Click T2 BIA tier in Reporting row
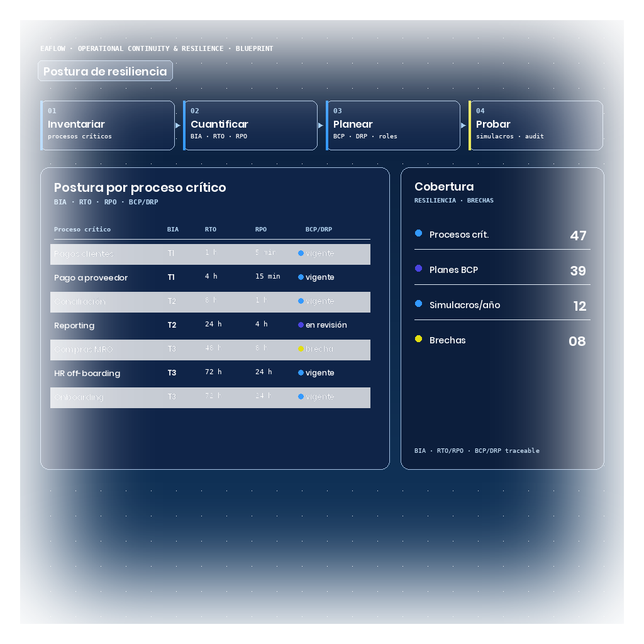Screen dimensions: 644x644 (172, 325)
